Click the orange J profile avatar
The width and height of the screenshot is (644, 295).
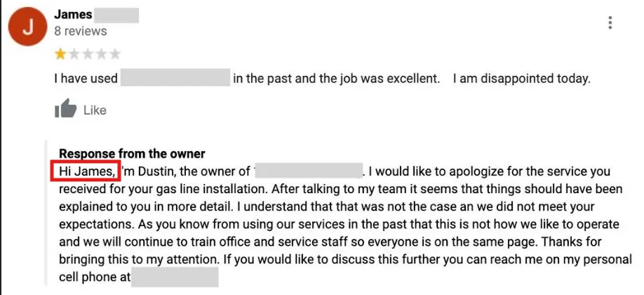pos(27,27)
